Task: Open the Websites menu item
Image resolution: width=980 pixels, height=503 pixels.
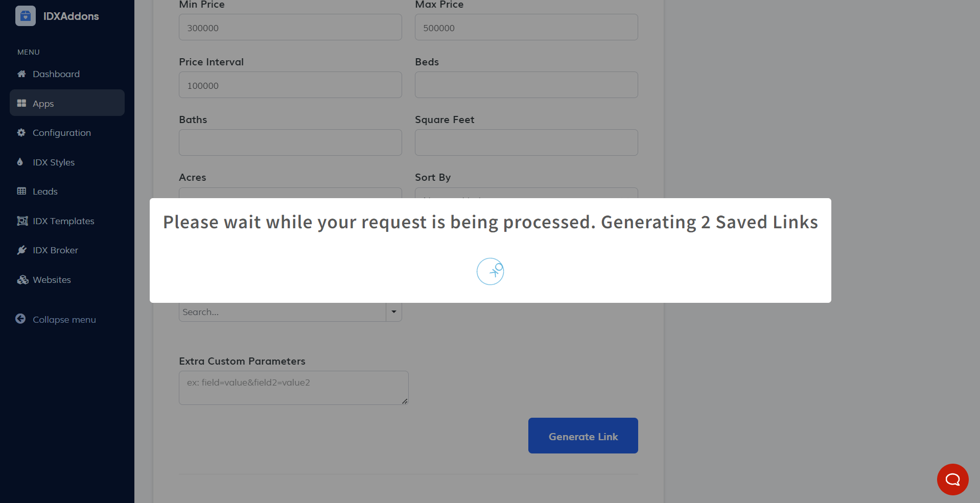Action: (52, 280)
